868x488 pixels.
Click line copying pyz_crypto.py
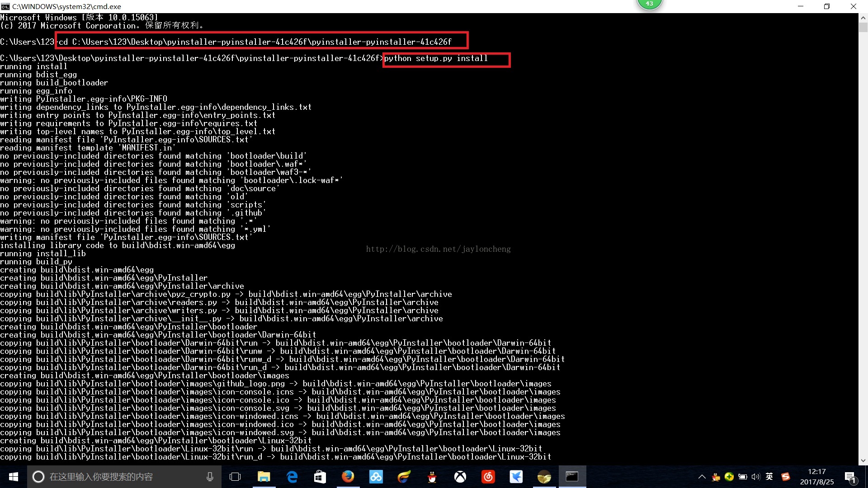click(x=226, y=294)
